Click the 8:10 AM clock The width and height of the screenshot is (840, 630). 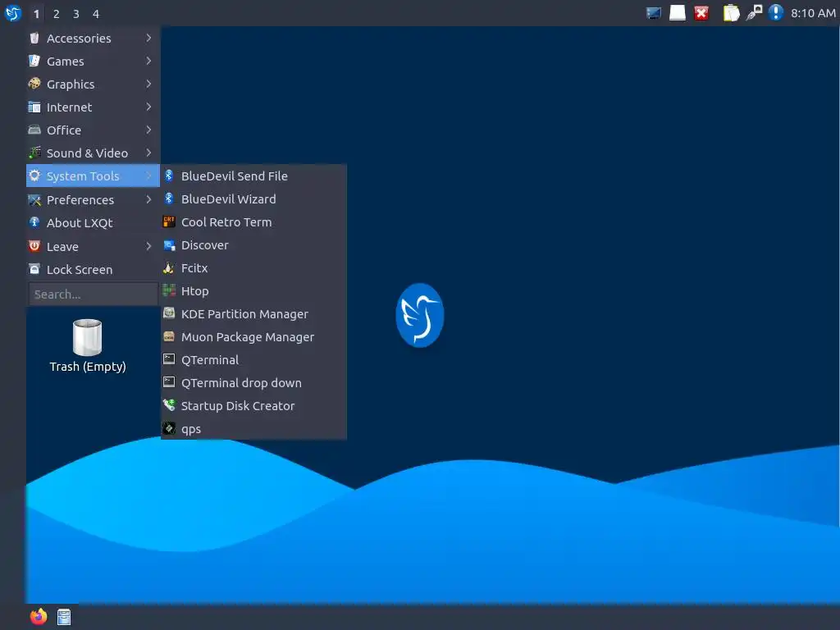(x=813, y=13)
